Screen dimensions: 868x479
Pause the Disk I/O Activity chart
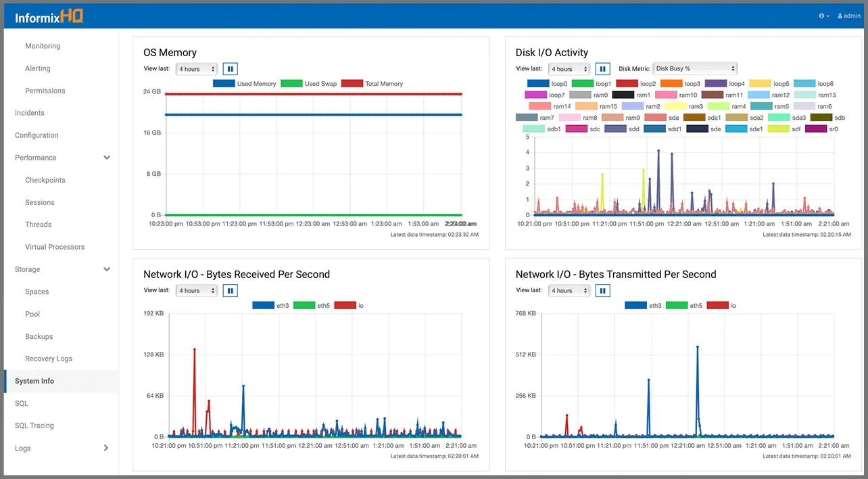point(602,68)
